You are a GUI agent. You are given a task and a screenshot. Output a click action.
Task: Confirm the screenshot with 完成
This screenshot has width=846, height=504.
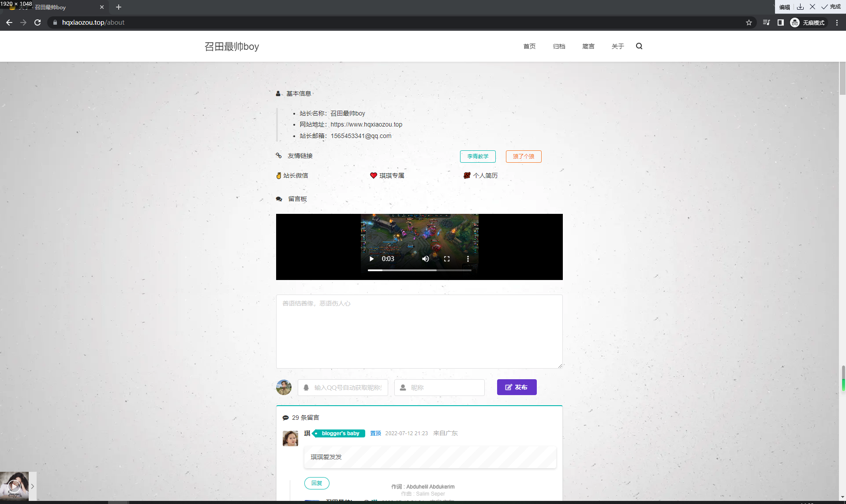(x=831, y=7)
